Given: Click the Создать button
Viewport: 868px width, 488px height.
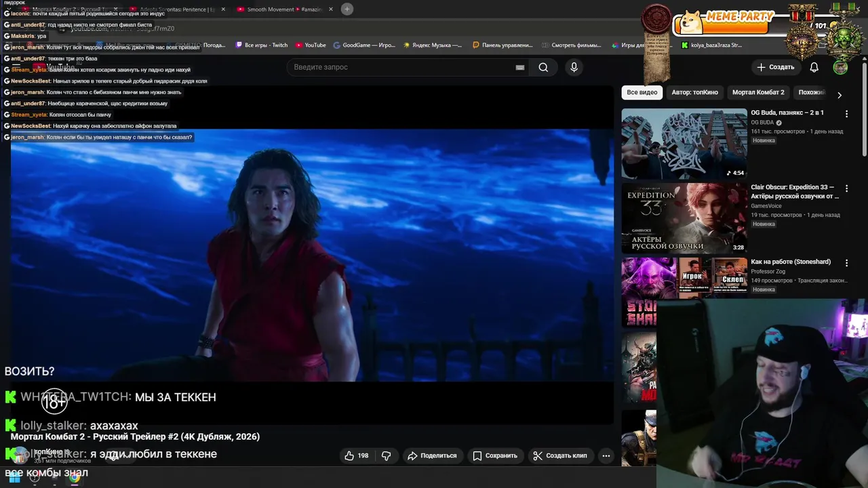Looking at the screenshot, I should [776, 67].
